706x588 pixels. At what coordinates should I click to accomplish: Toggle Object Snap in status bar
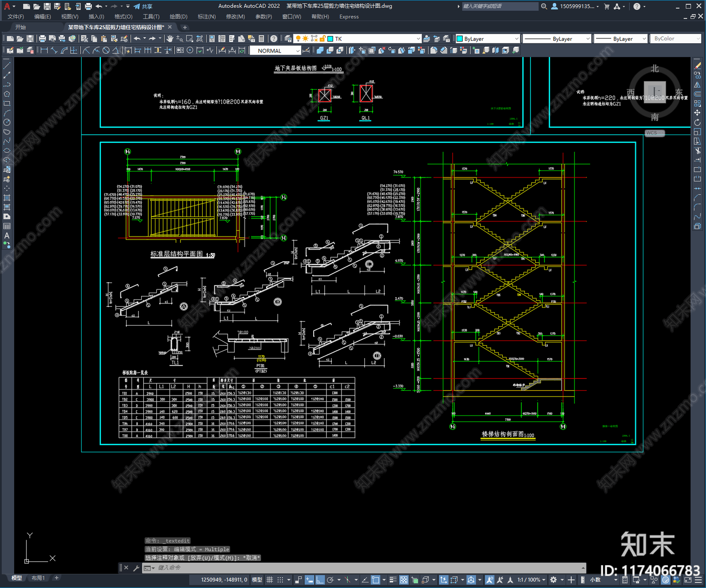click(376, 580)
